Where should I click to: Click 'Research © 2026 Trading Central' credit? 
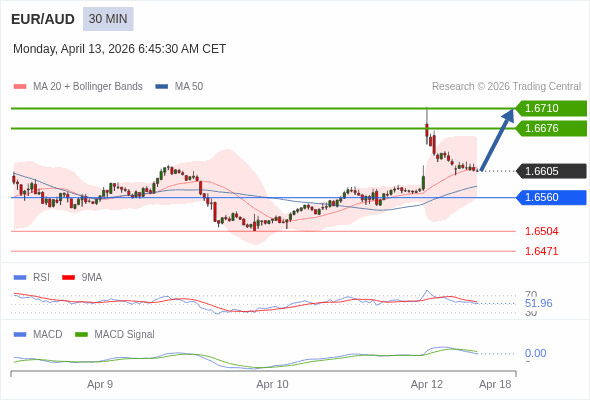[x=506, y=87]
